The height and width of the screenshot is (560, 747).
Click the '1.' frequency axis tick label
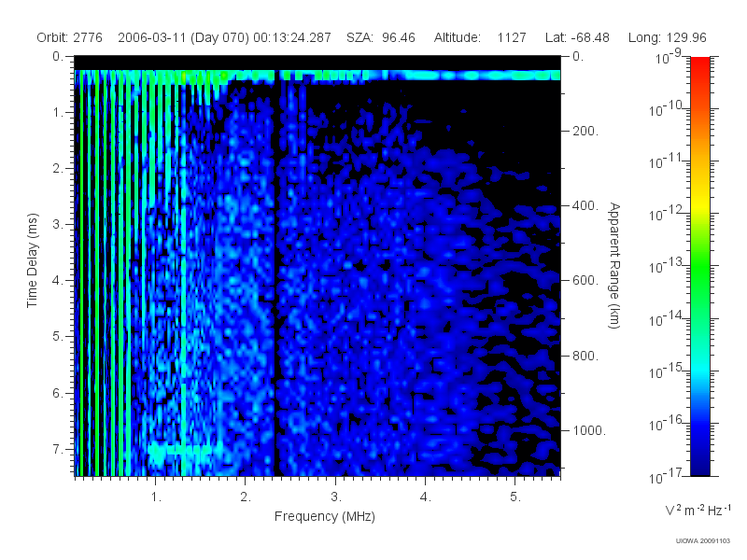tap(156, 497)
